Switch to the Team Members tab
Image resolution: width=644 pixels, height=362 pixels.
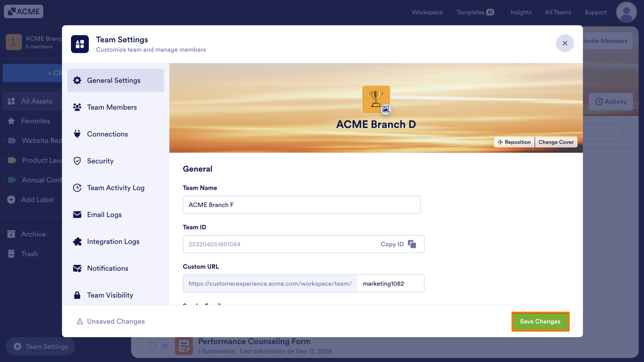[x=115, y=107]
